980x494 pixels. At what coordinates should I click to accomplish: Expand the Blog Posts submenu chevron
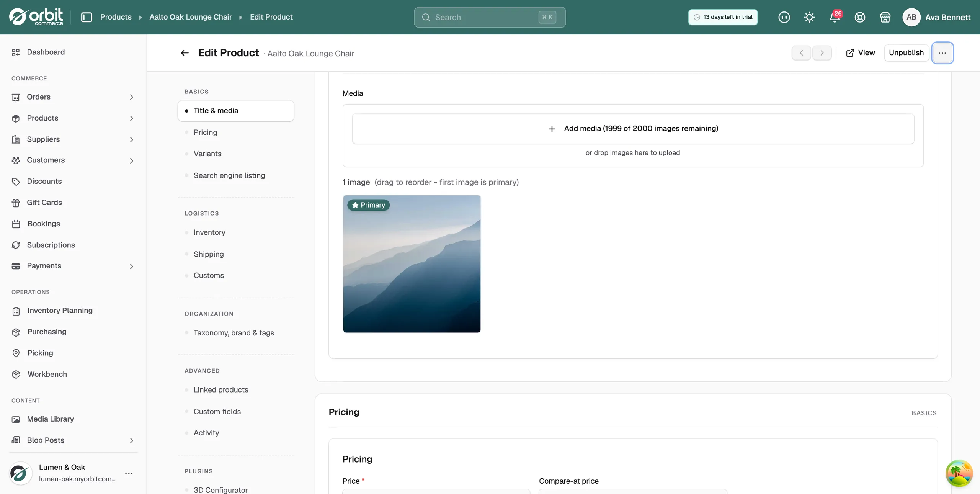[131, 440]
